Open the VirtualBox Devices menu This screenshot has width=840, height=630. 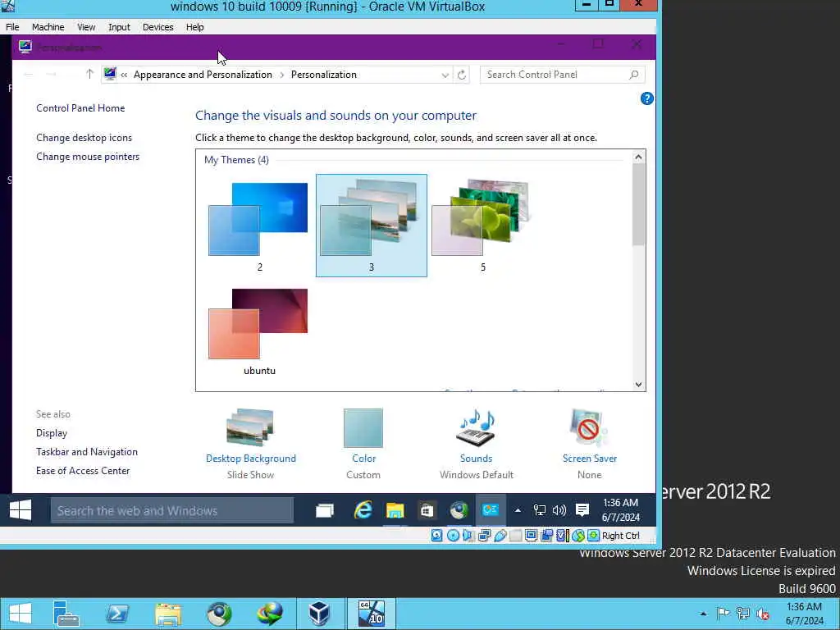pos(158,27)
